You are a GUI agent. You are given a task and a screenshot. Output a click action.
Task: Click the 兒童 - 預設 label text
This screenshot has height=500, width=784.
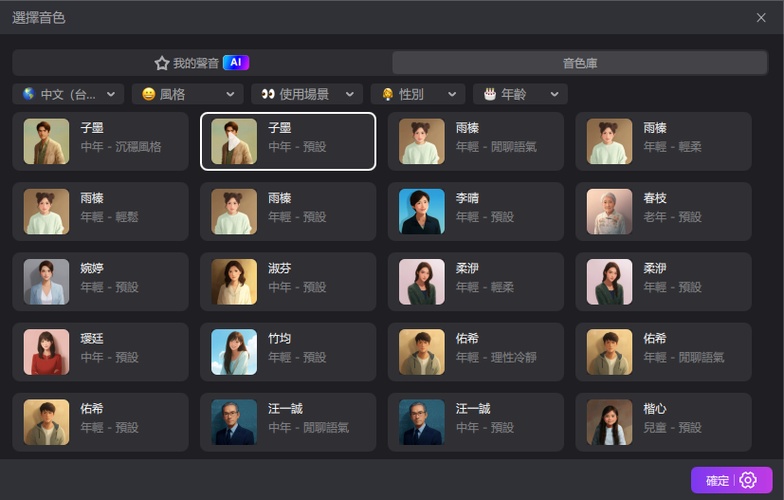[672, 428]
